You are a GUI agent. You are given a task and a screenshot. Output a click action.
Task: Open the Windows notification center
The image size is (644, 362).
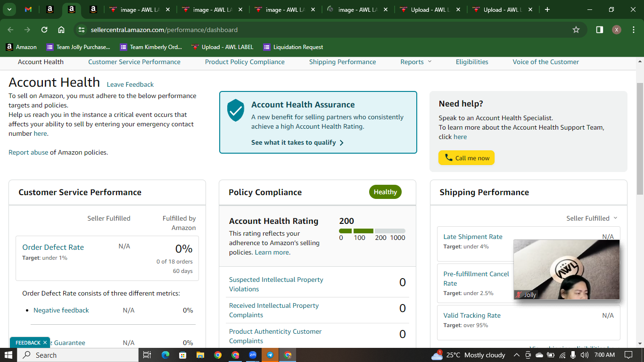pos(628,355)
